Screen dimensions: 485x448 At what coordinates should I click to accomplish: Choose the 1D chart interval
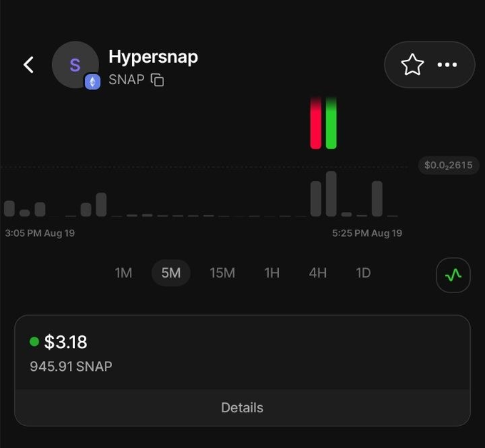pyautogui.click(x=363, y=273)
